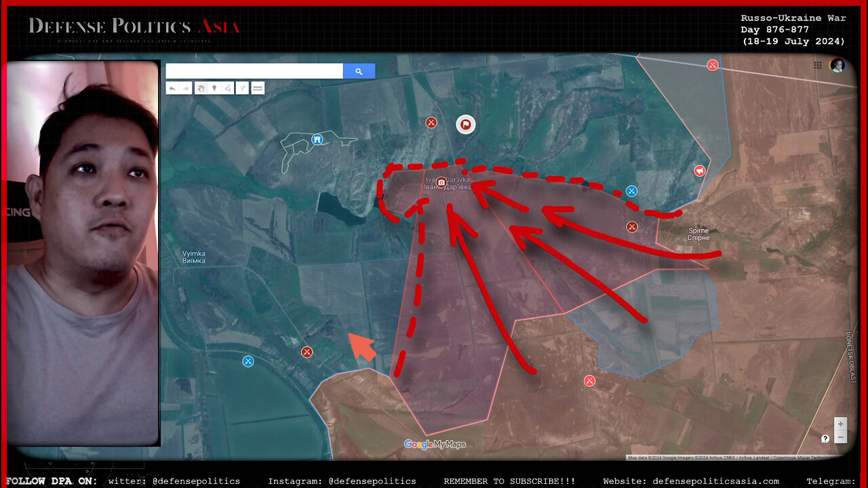Click the Vyimka village label
Viewport: 868px width, 488px height.
coord(194,257)
